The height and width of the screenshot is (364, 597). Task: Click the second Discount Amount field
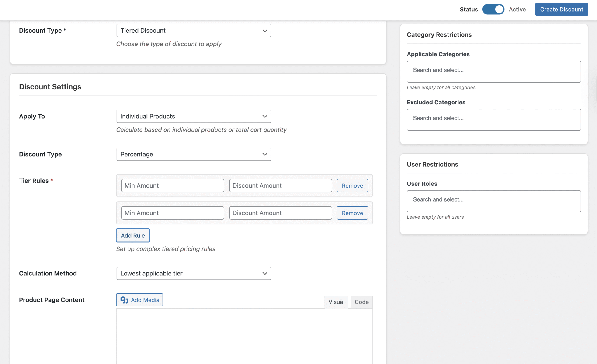point(280,213)
